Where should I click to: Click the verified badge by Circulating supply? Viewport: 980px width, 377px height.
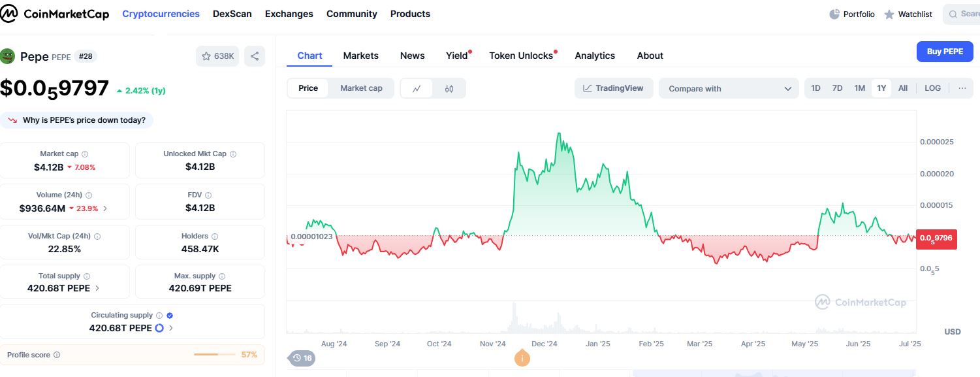click(x=170, y=315)
